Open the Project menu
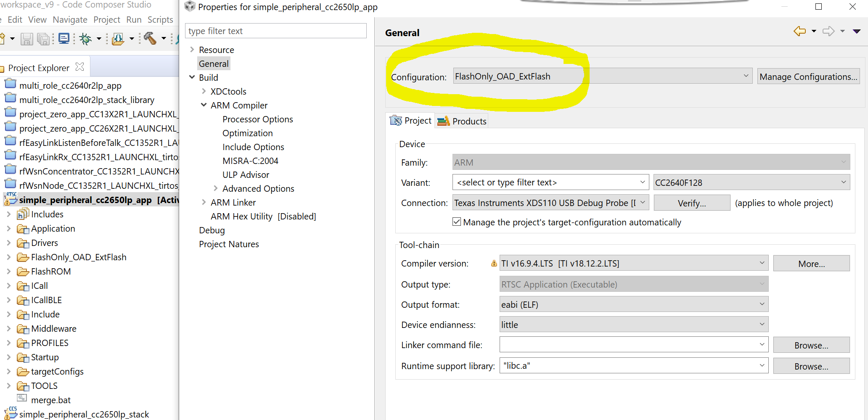This screenshot has width=868, height=420. tap(107, 20)
